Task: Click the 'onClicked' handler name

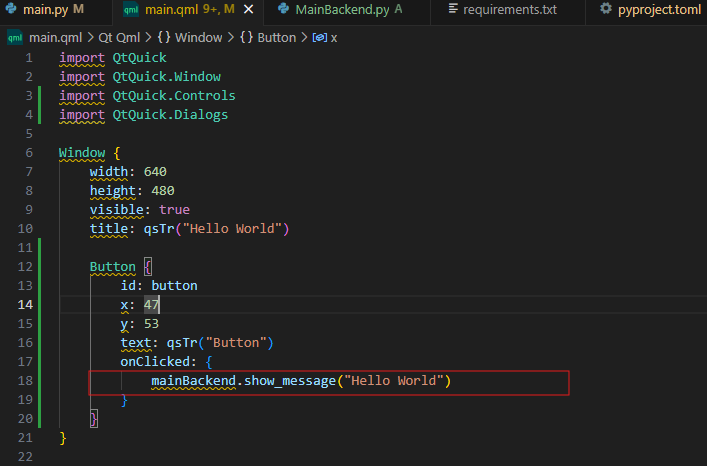Action: [x=155, y=362]
